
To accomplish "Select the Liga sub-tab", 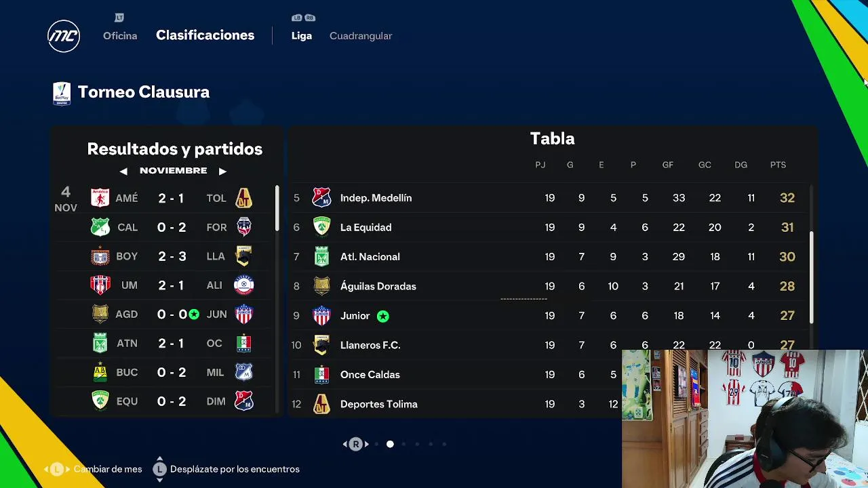I will [302, 36].
